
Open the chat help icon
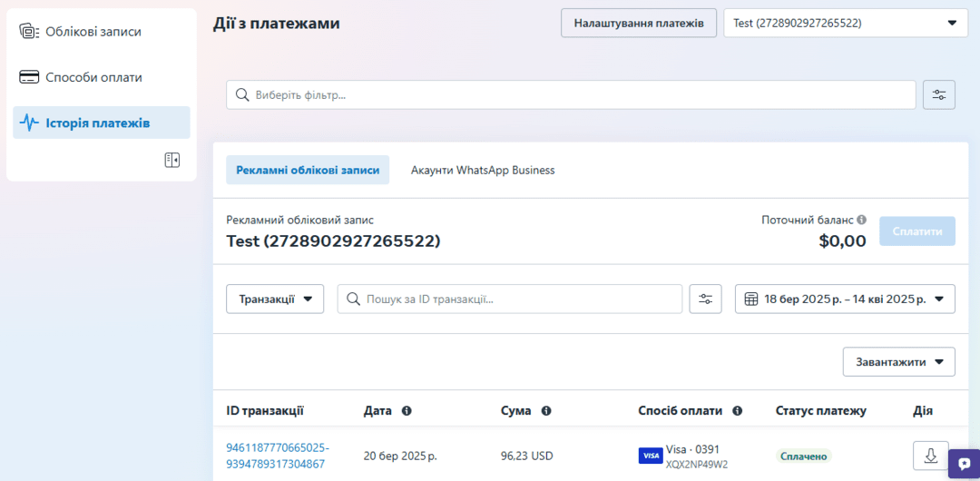click(964, 464)
